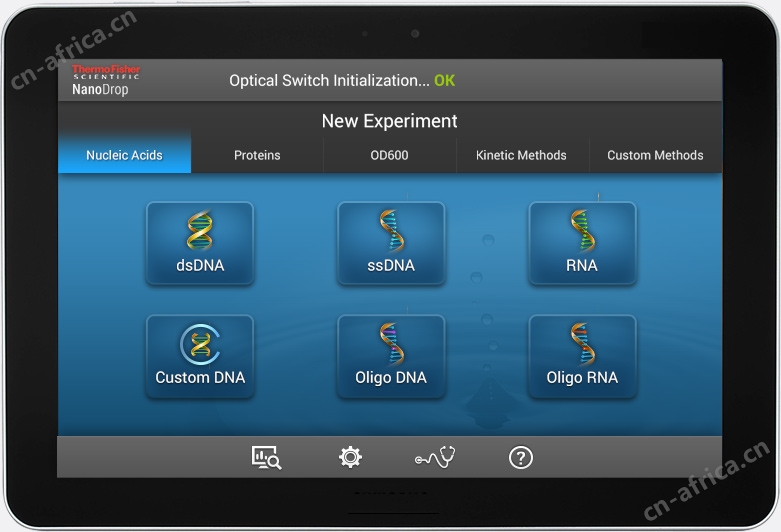Screen dimensions: 781x532
Task: Start the Oligo DNA application
Action: [391, 356]
